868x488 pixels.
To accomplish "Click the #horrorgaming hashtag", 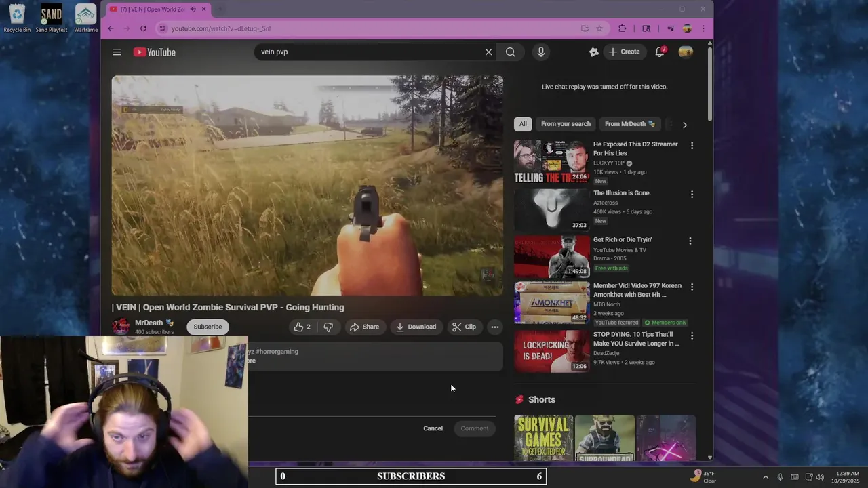I will [x=277, y=352].
